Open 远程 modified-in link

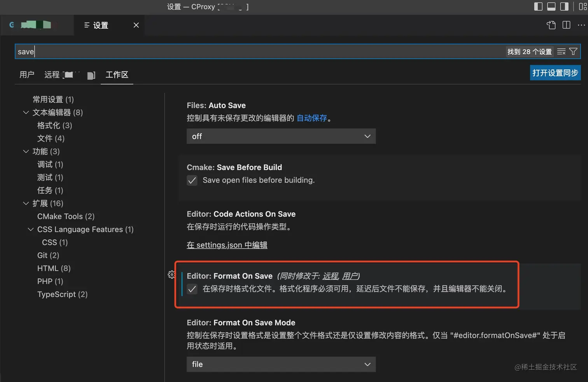[331, 276]
